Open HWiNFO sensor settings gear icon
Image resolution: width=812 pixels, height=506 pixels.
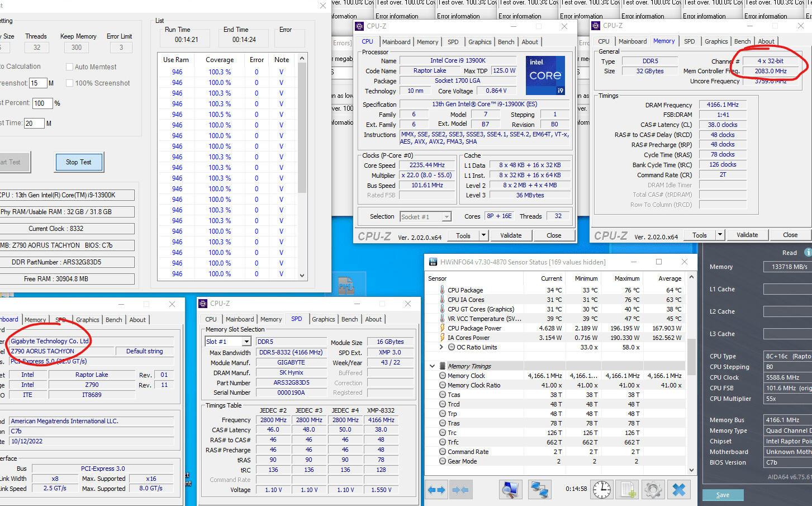[653, 490]
